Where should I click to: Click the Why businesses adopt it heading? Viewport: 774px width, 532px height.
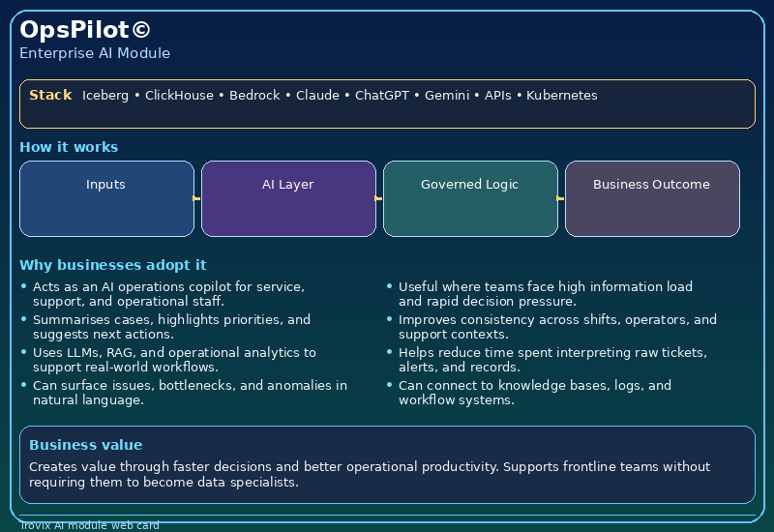coord(112,265)
